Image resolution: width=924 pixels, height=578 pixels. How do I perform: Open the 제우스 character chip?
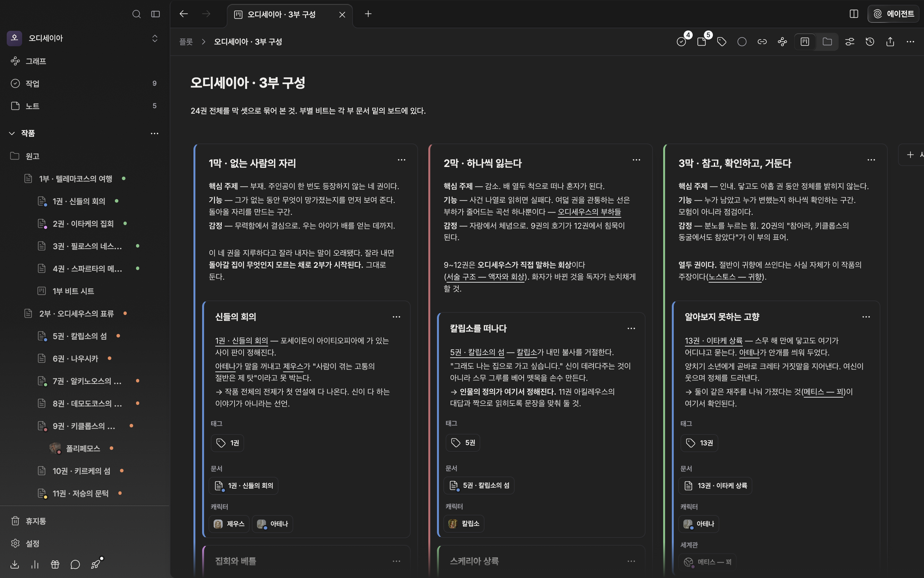click(x=229, y=524)
